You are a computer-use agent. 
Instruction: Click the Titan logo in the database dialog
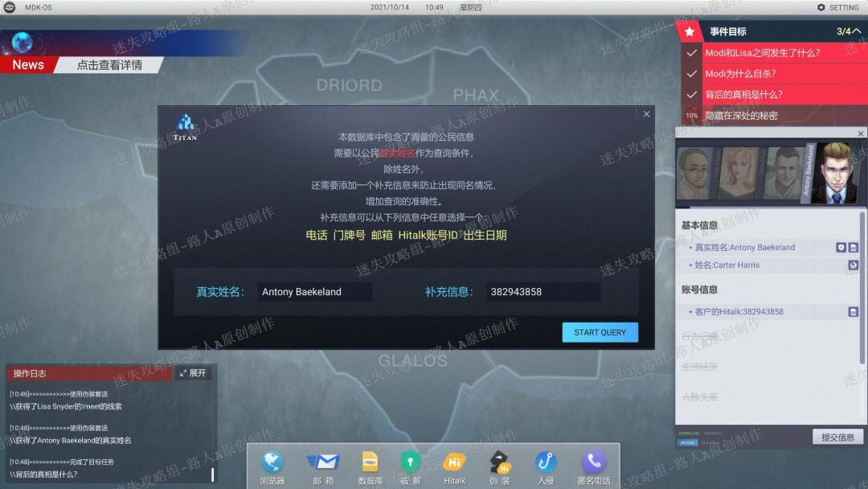pos(185,127)
